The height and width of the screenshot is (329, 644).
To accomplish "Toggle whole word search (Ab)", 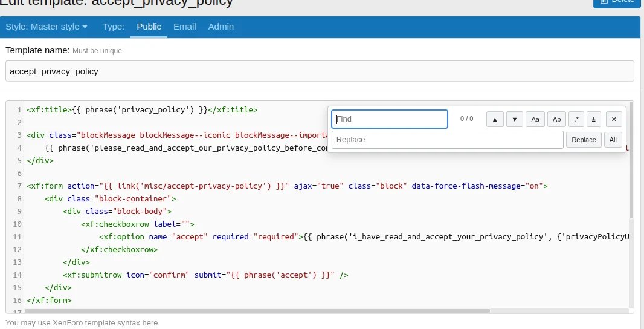I will pyautogui.click(x=556, y=119).
